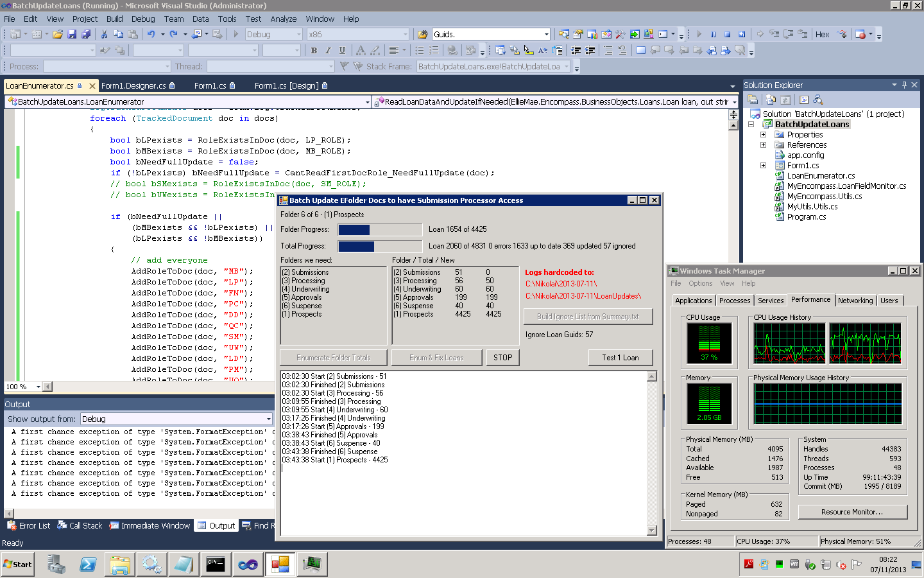The image size is (924, 578).
Task: Open the BatchUpdateLoans.LoanEnumerator class dropdown
Action: click(x=367, y=101)
